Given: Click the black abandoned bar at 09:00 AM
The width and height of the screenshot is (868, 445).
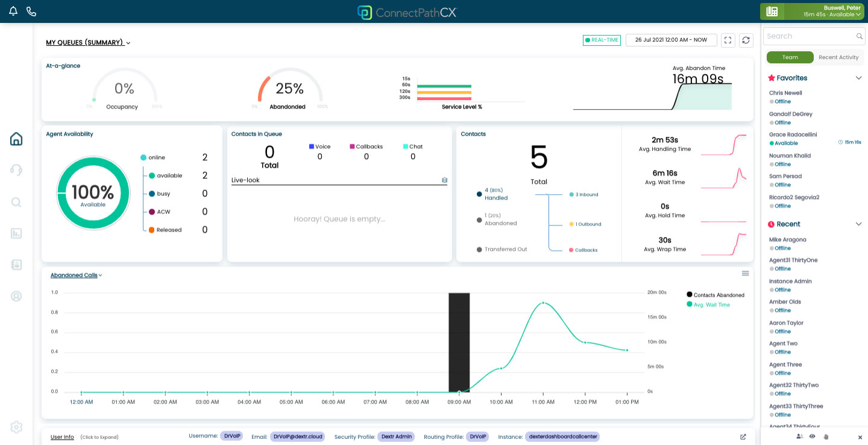Looking at the screenshot, I should click(x=459, y=342).
